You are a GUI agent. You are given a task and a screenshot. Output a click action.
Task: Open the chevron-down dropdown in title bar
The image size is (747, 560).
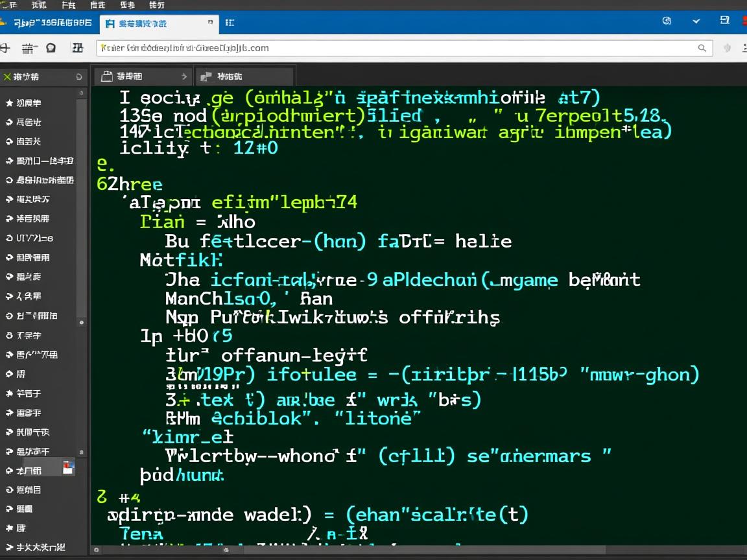point(696,21)
